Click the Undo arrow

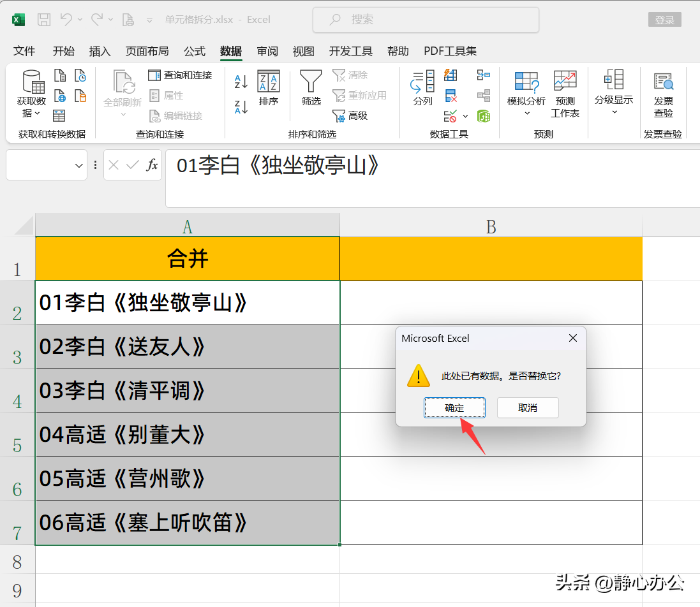click(x=66, y=20)
